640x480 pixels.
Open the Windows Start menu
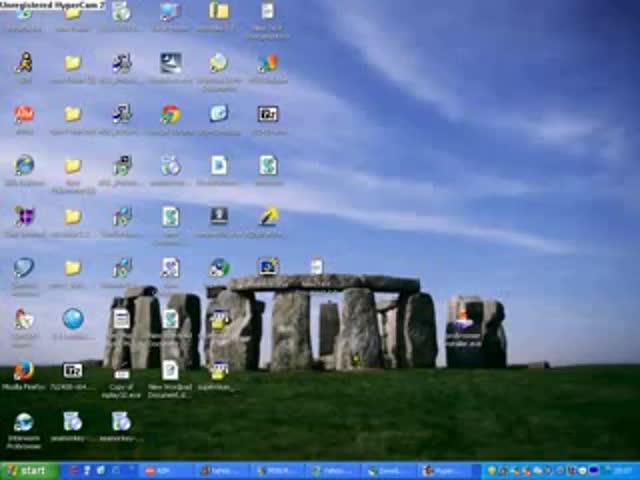tap(25, 470)
